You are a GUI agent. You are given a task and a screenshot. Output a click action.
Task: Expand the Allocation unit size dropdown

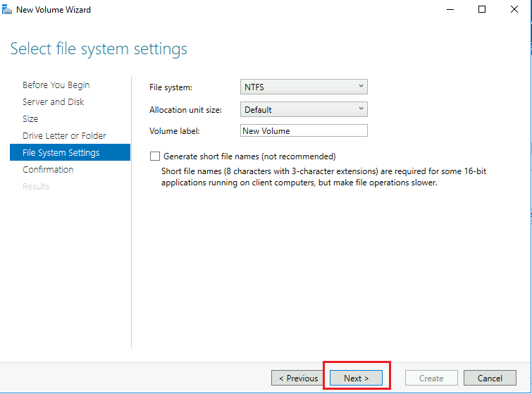pos(304,110)
